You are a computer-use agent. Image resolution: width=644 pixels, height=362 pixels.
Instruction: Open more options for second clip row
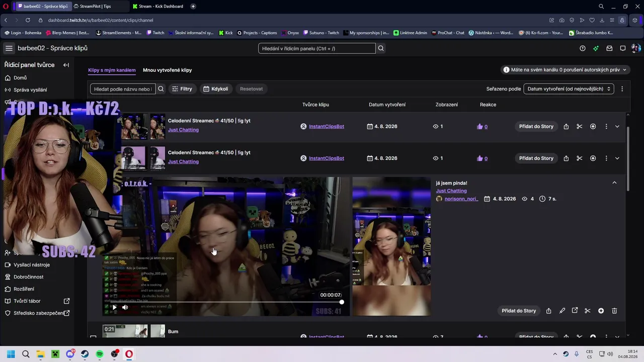pos(606,158)
